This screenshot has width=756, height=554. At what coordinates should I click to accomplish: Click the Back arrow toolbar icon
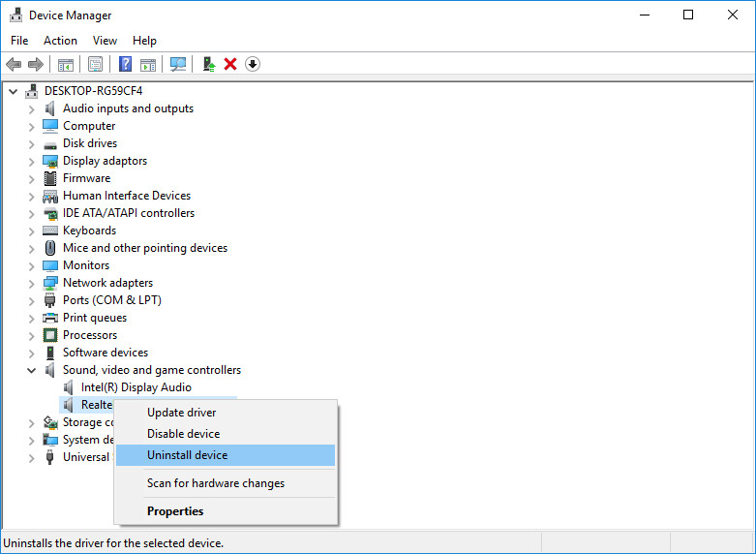14,64
